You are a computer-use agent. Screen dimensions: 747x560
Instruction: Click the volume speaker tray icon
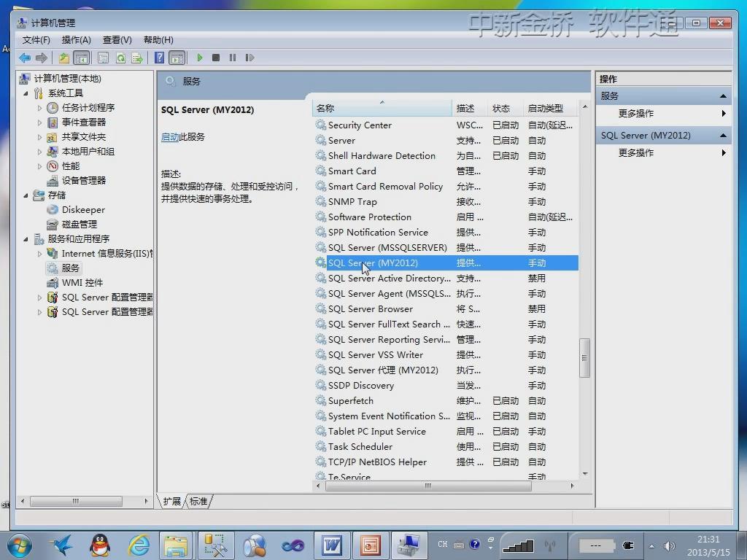(x=670, y=546)
